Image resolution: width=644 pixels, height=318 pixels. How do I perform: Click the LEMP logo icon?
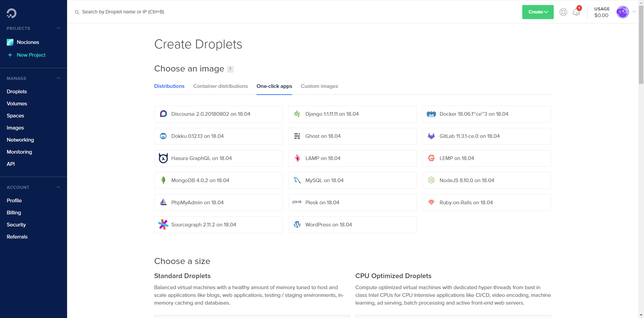click(x=431, y=158)
